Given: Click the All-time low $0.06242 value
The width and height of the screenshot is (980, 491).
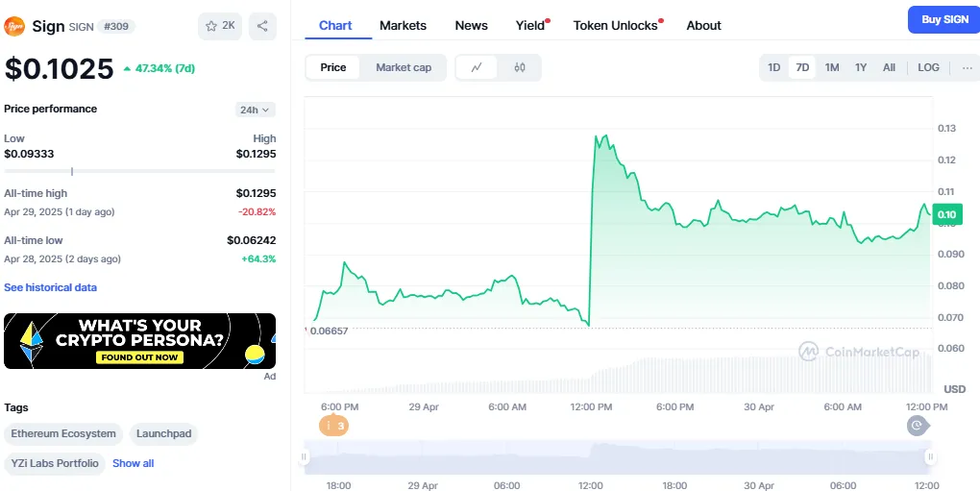Looking at the screenshot, I should [252, 240].
